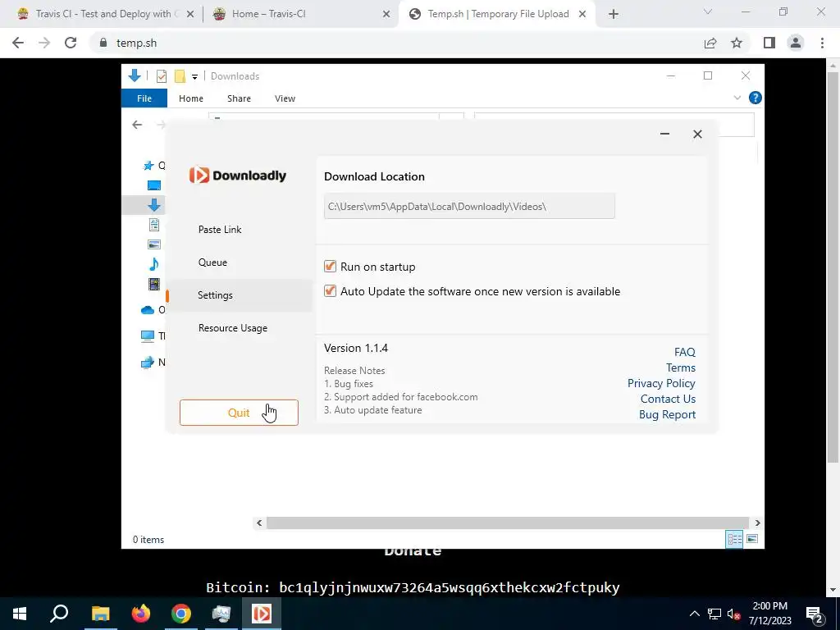Click New folder icon in explorer title bar
The width and height of the screenshot is (840, 630).
[x=180, y=76]
